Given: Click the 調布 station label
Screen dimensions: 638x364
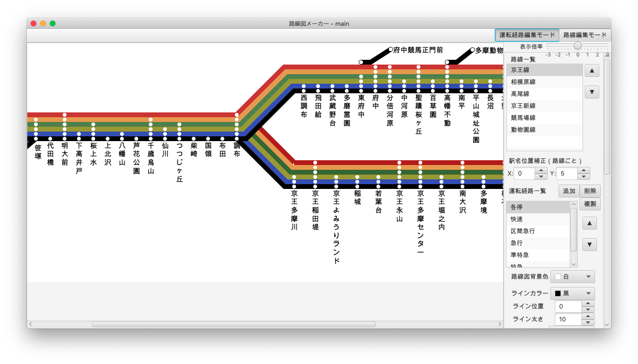Looking at the screenshot, I should point(237,150).
